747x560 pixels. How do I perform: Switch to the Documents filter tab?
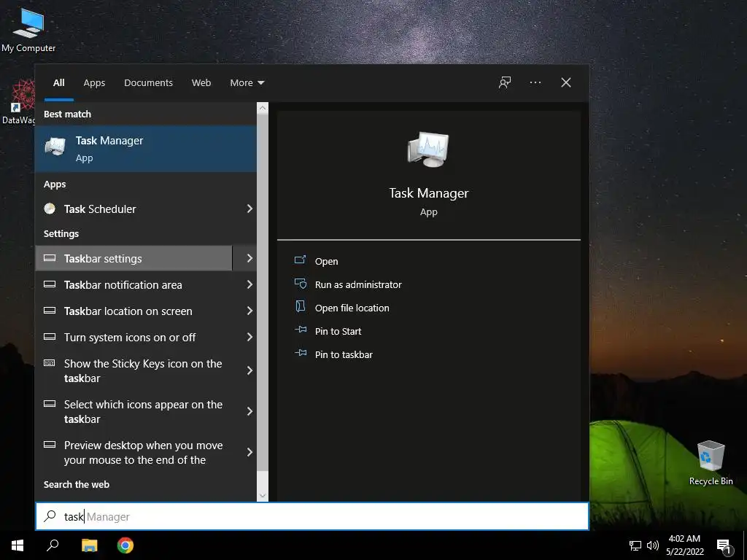tap(148, 83)
